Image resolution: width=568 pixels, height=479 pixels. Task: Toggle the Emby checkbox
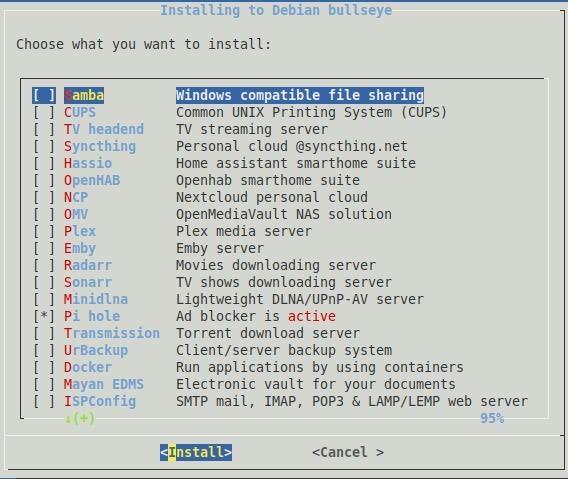(44, 249)
